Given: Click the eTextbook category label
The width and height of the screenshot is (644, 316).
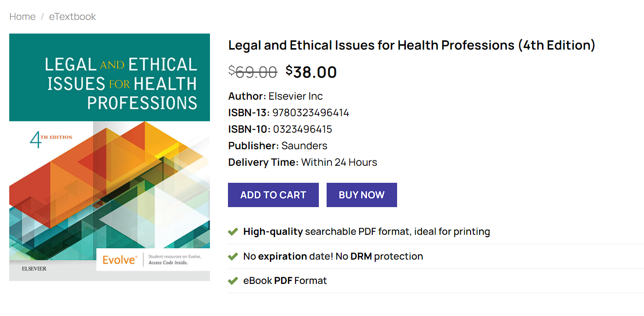Looking at the screenshot, I should click(72, 17).
